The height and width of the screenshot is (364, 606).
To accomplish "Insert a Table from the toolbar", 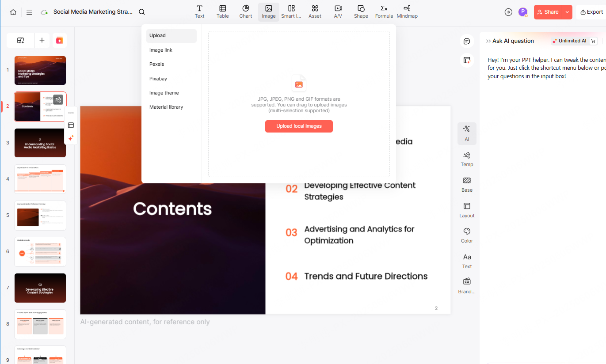I will tap(222, 12).
